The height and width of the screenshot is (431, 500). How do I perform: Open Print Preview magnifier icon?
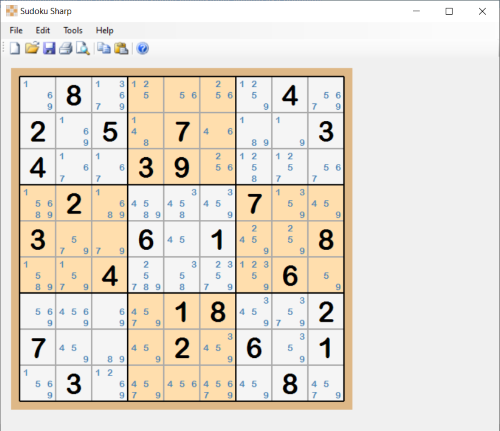83,48
